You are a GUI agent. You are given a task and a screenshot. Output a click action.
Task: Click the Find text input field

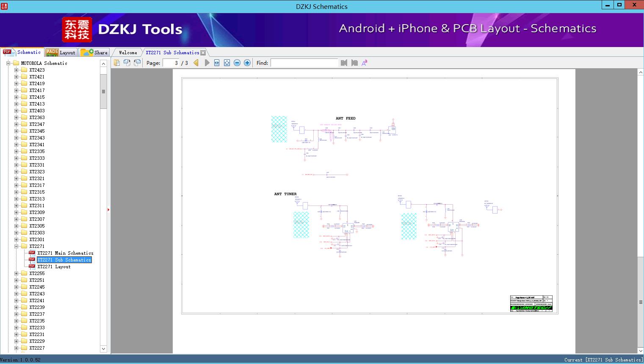coord(304,63)
